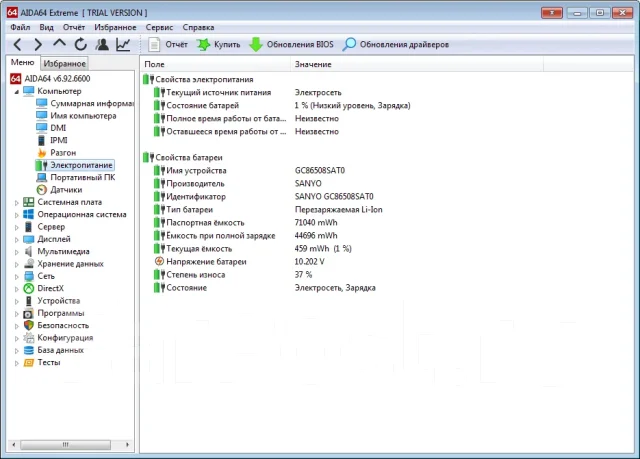Select the DMI tree item
The image size is (640, 459).
point(51,128)
